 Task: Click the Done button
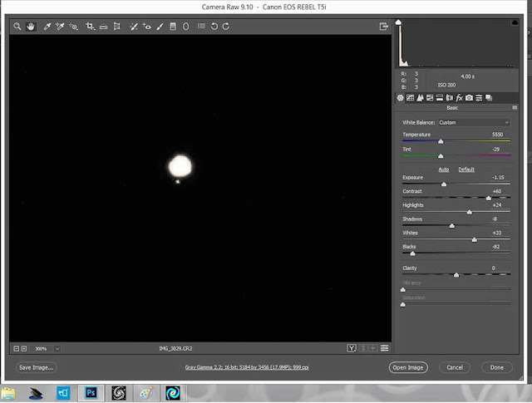pyautogui.click(x=497, y=367)
